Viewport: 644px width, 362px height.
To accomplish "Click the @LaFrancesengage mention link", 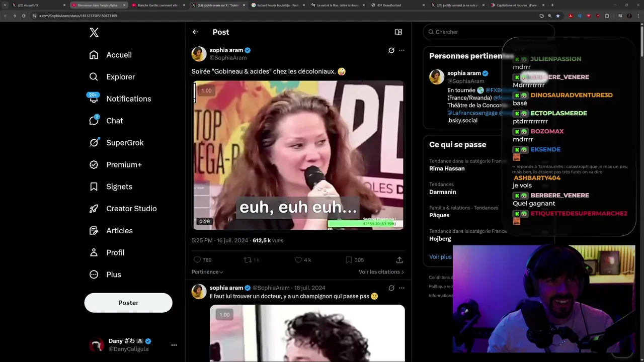I will (x=472, y=113).
